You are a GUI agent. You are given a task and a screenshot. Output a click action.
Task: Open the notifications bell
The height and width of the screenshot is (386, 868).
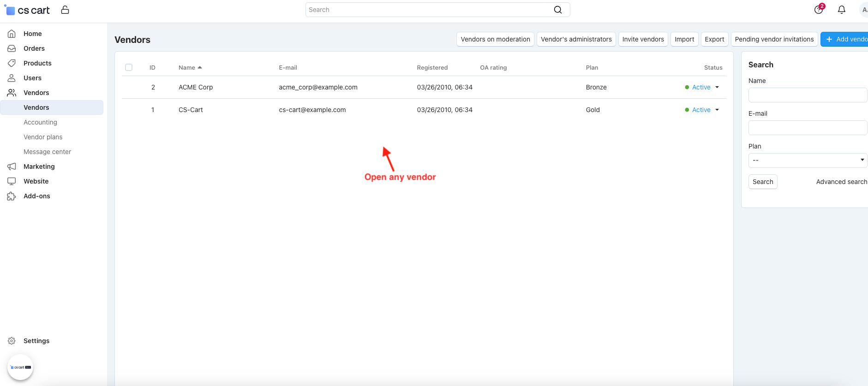[842, 10]
